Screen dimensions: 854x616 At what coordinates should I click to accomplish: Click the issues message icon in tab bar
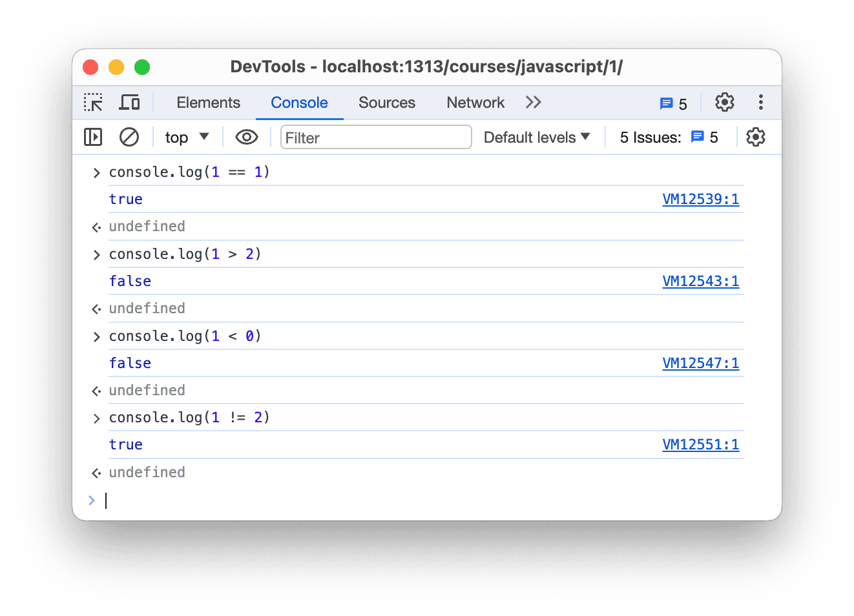(x=673, y=103)
